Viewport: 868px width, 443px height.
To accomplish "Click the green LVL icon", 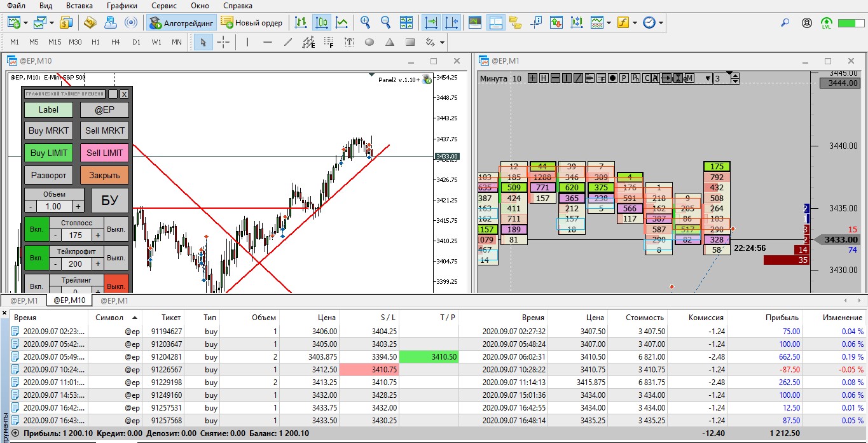I will [826, 23].
